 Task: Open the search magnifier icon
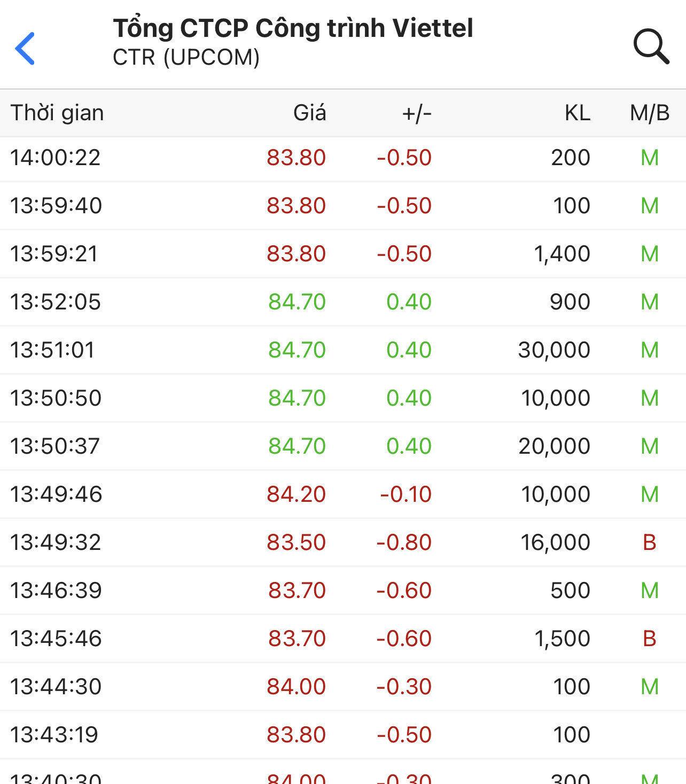pos(651,47)
